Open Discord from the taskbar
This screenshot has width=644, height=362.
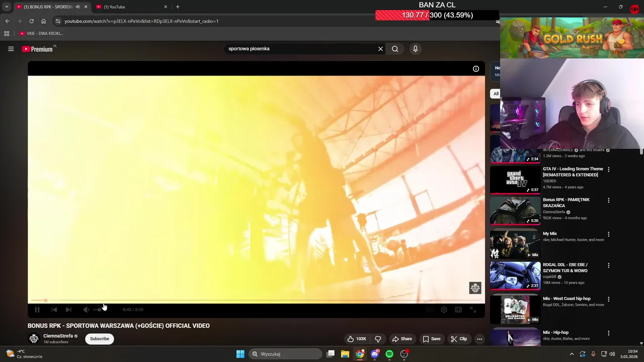(374, 354)
